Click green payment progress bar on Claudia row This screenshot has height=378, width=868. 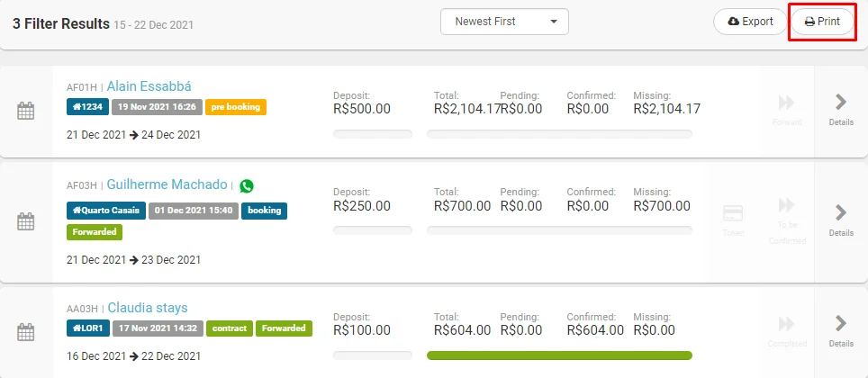(x=558, y=355)
